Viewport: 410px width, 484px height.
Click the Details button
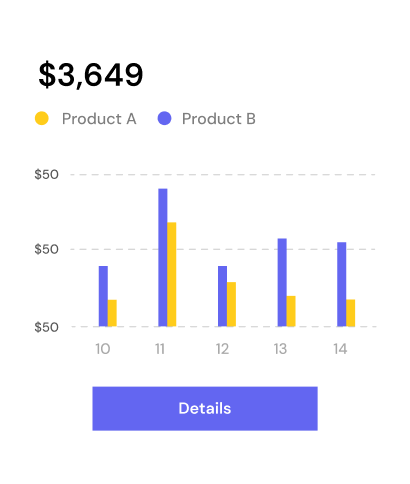205,408
